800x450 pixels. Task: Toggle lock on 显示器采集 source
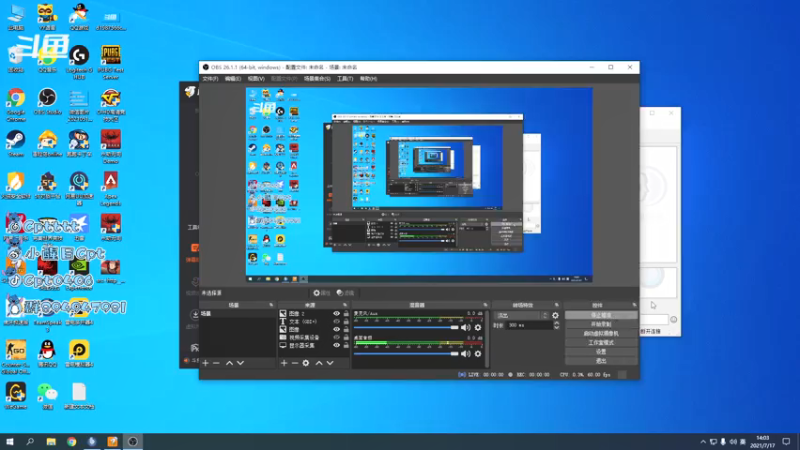pyautogui.click(x=346, y=345)
